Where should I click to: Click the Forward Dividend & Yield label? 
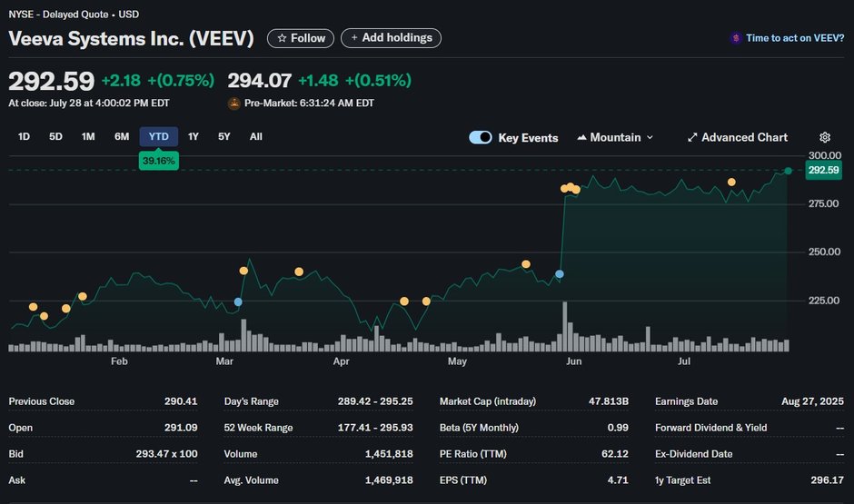pyautogui.click(x=710, y=427)
